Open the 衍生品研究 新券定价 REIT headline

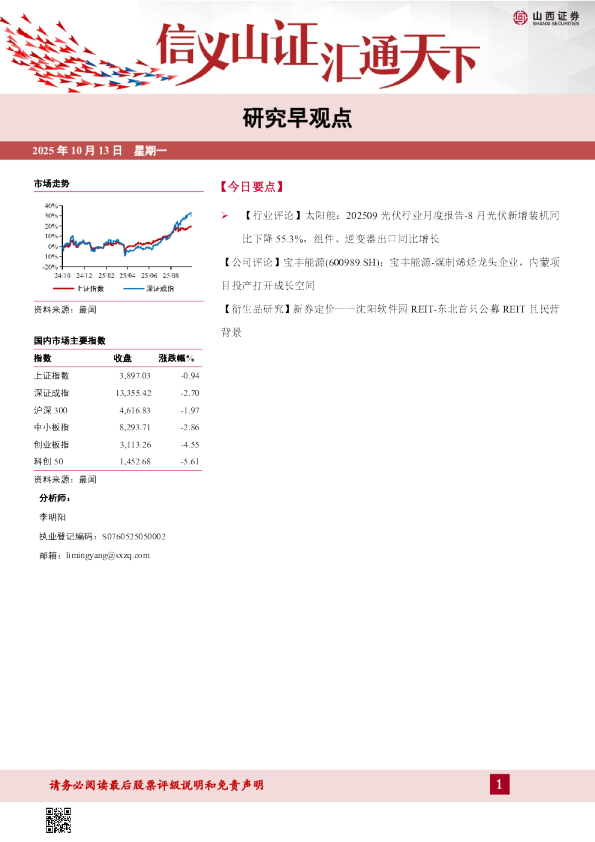point(390,321)
